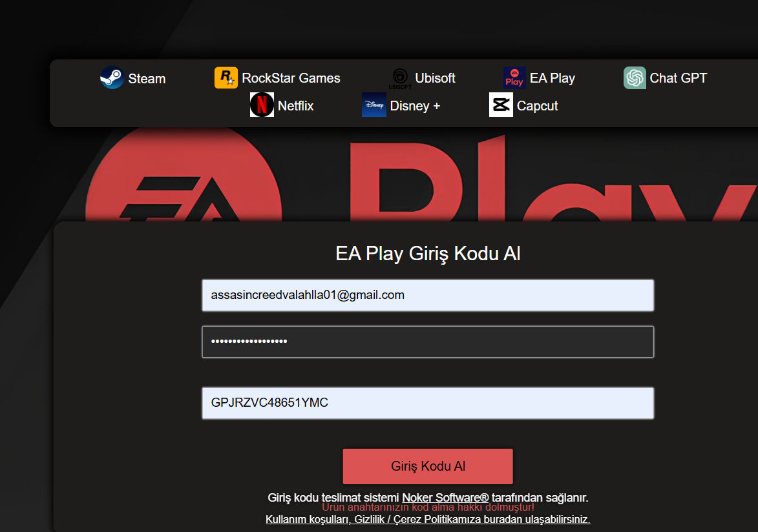Open the Steam menu label
Screen dimensions: 758x532
[x=147, y=78]
